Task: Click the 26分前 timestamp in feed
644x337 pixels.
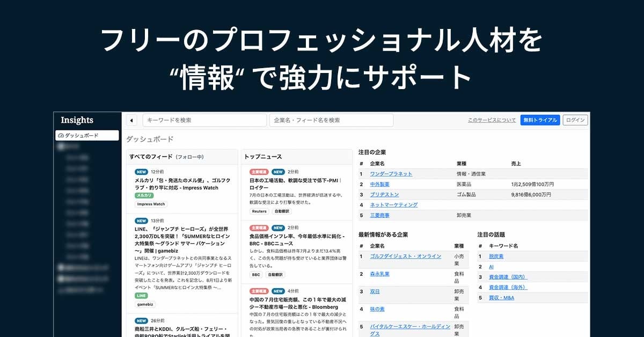Action: point(157,321)
